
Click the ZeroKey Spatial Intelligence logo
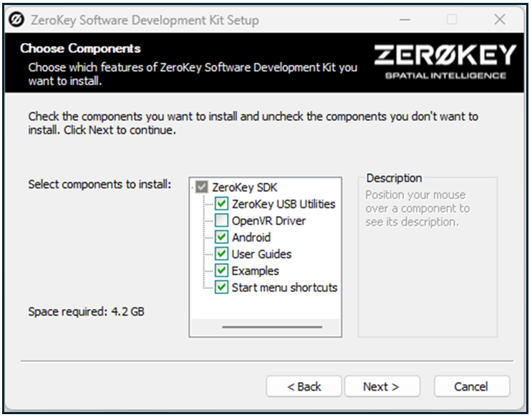pyautogui.click(x=445, y=62)
